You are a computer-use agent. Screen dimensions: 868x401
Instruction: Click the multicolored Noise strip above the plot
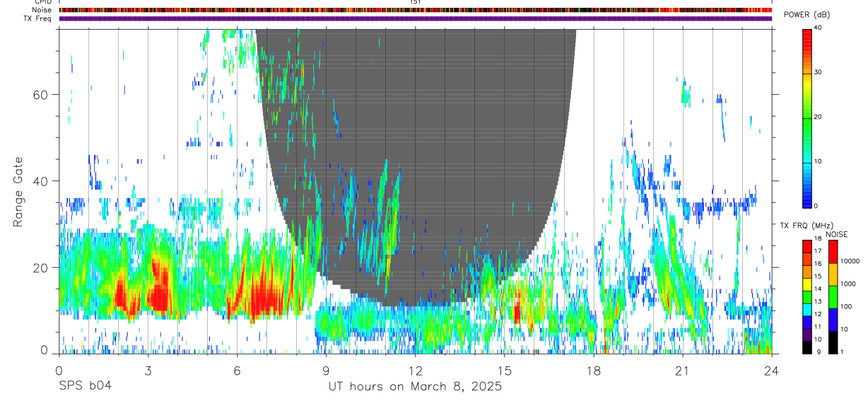(416, 10)
